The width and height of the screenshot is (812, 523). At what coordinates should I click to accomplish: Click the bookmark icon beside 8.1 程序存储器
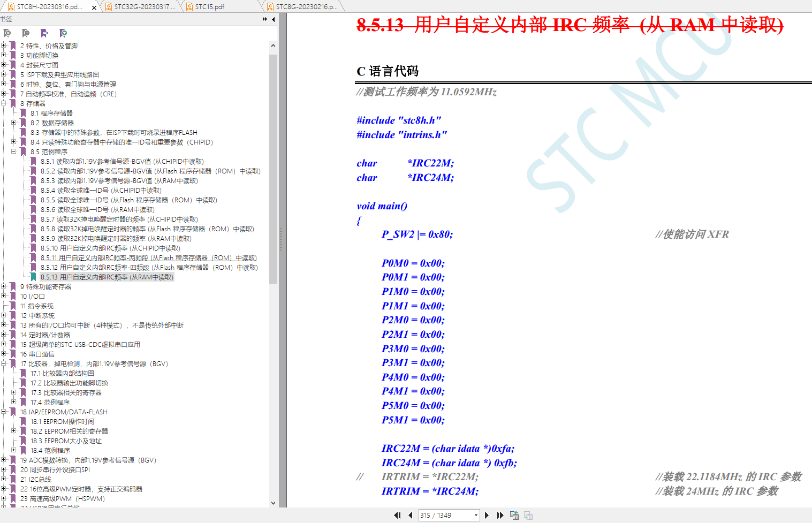(23, 113)
